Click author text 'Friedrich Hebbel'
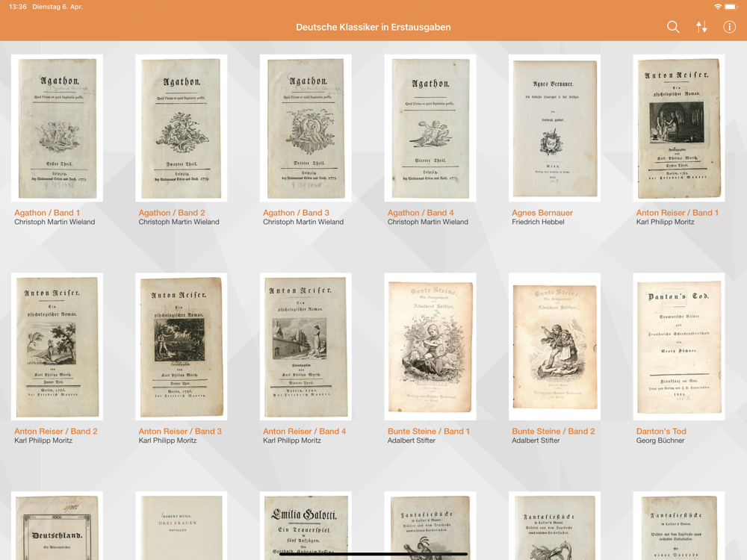 pos(538,222)
